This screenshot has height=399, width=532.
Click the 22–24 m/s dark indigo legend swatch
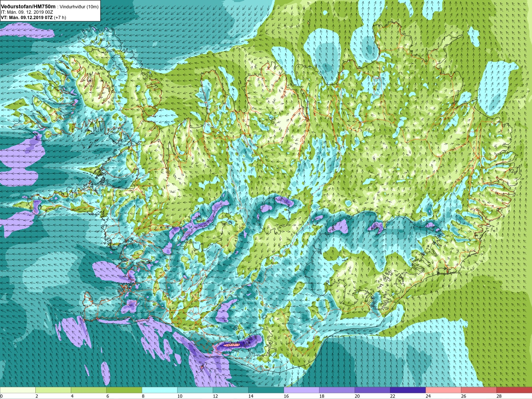click(x=408, y=390)
